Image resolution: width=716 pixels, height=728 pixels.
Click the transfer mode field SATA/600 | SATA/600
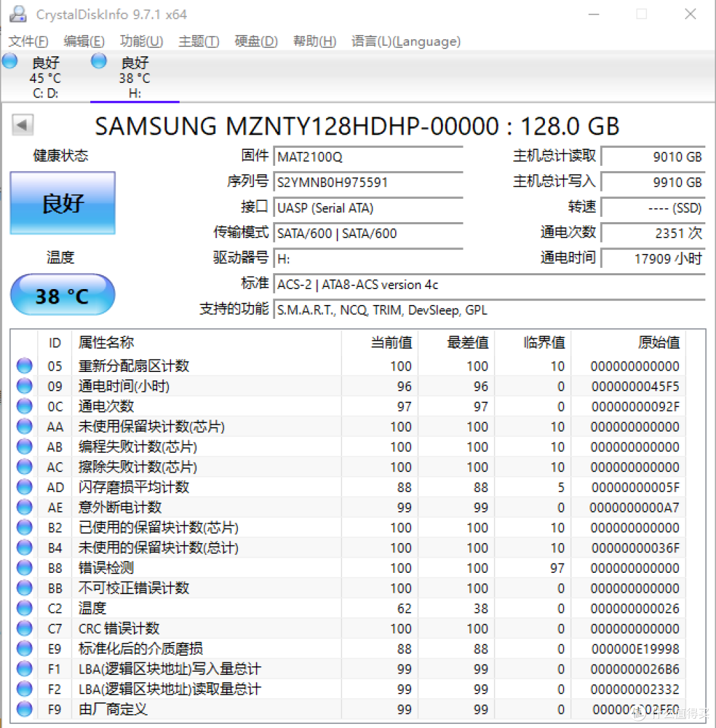(x=368, y=233)
